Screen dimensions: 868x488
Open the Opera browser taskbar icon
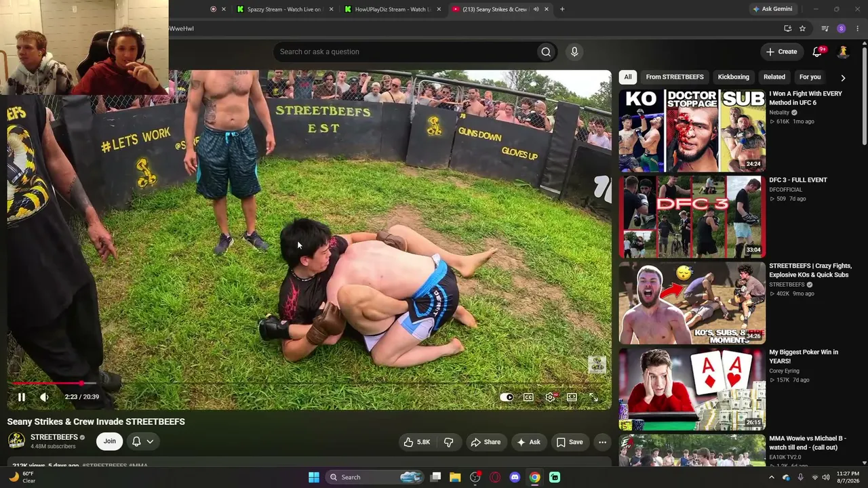click(x=495, y=477)
